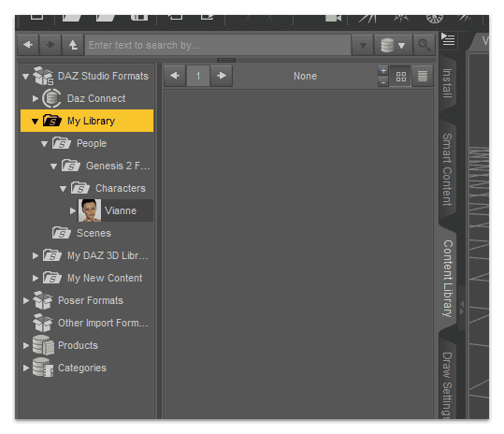This screenshot has width=504, height=434.
Task: Go up one folder level
Action: click(73, 45)
